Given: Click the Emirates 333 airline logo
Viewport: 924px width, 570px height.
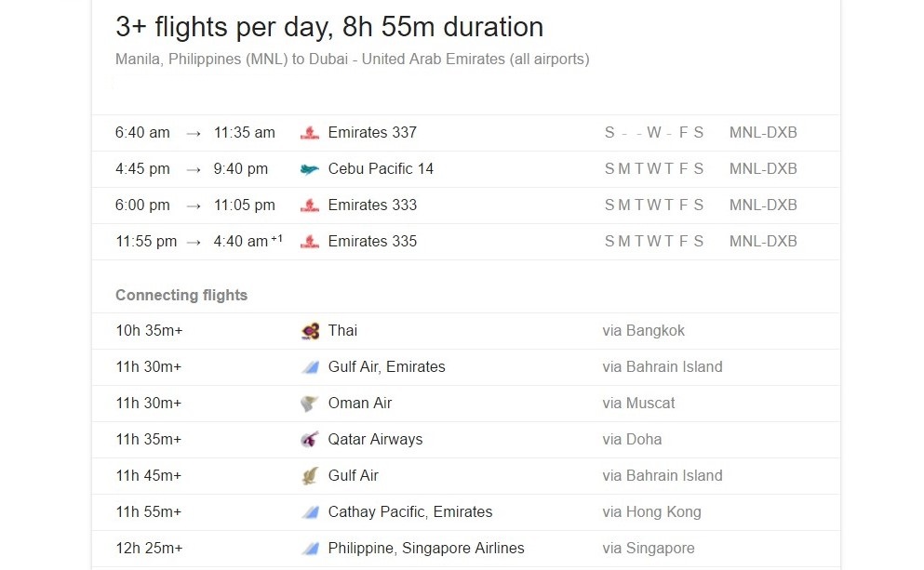Looking at the screenshot, I should pyautogui.click(x=310, y=205).
